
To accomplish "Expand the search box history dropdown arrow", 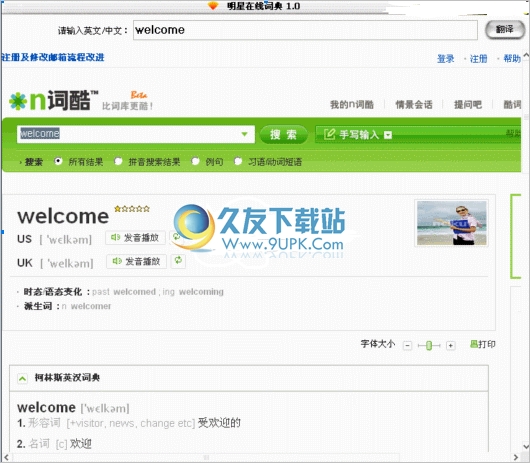I will tap(245, 134).
